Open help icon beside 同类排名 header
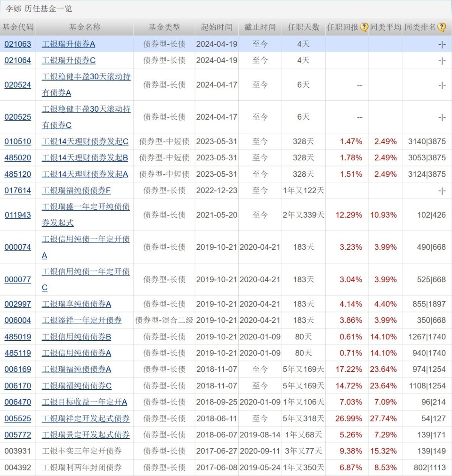The width and height of the screenshot is (452, 476). 442,27
